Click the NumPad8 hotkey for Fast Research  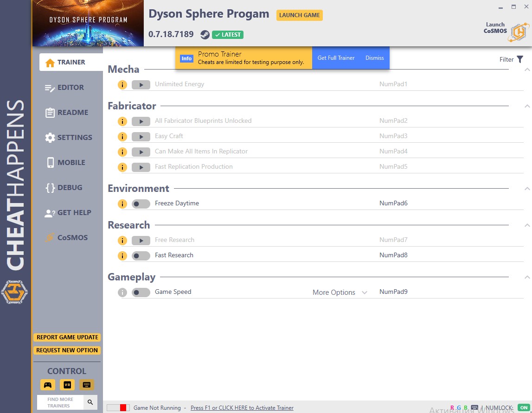(x=393, y=255)
